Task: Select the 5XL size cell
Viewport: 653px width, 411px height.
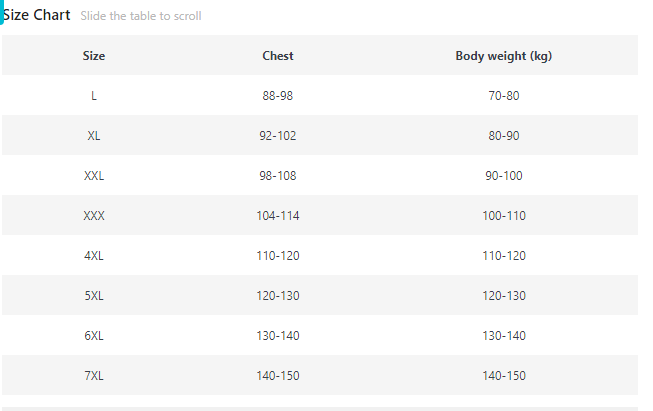Action: coord(94,296)
